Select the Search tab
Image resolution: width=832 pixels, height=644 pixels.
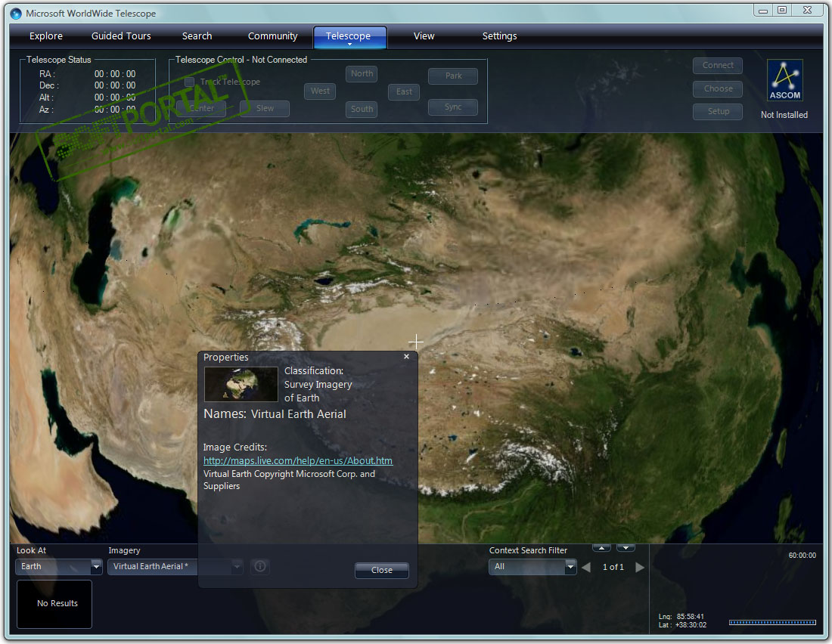pos(197,36)
